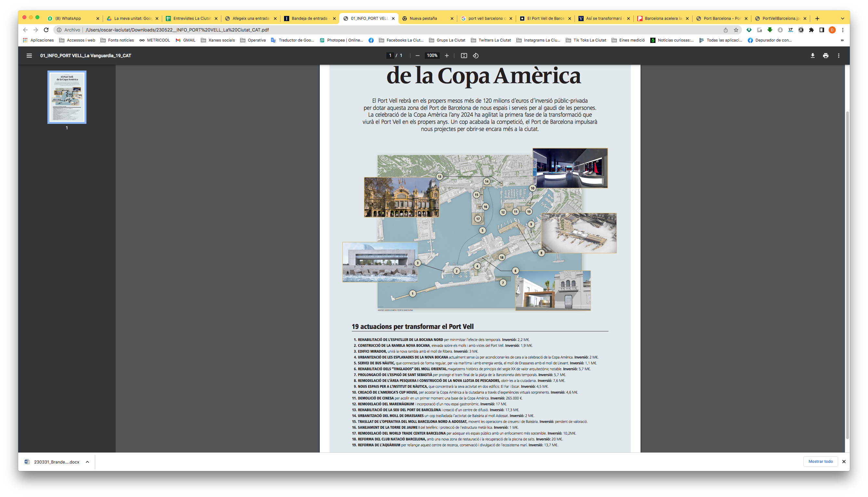Download the PDF file
This screenshot has width=868, height=497.
[812, 56]
